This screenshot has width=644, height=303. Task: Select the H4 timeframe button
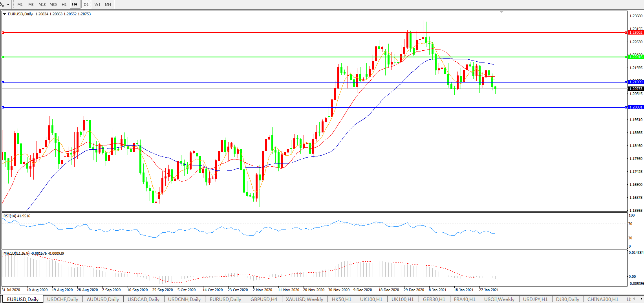(x=74, y=4)
